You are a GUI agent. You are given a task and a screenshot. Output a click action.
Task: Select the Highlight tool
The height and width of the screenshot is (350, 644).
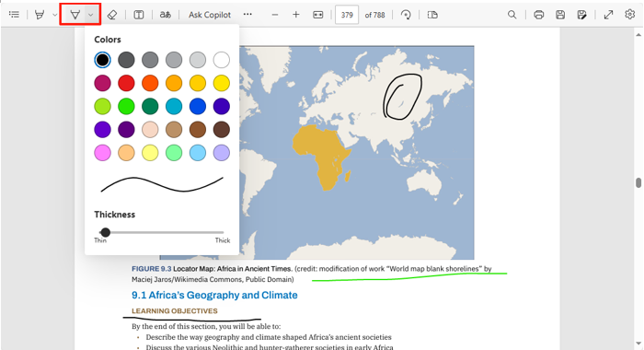(x=40, y=15)
